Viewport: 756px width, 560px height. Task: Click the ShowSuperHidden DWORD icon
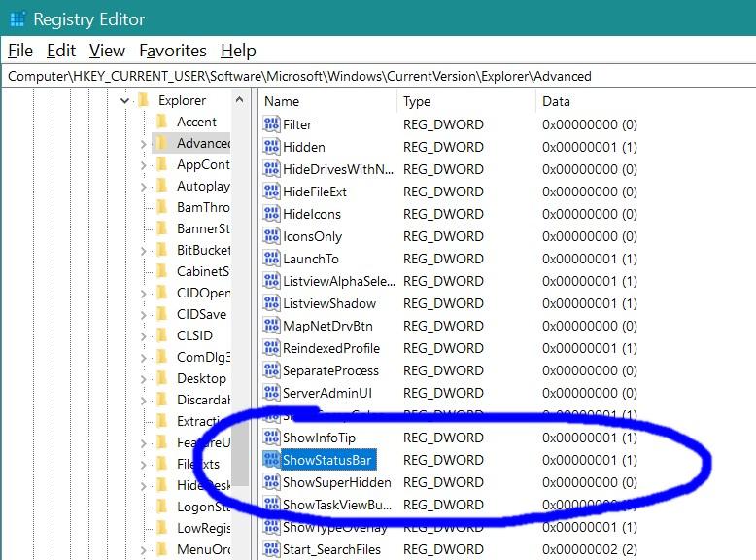[x=271, y=482]
